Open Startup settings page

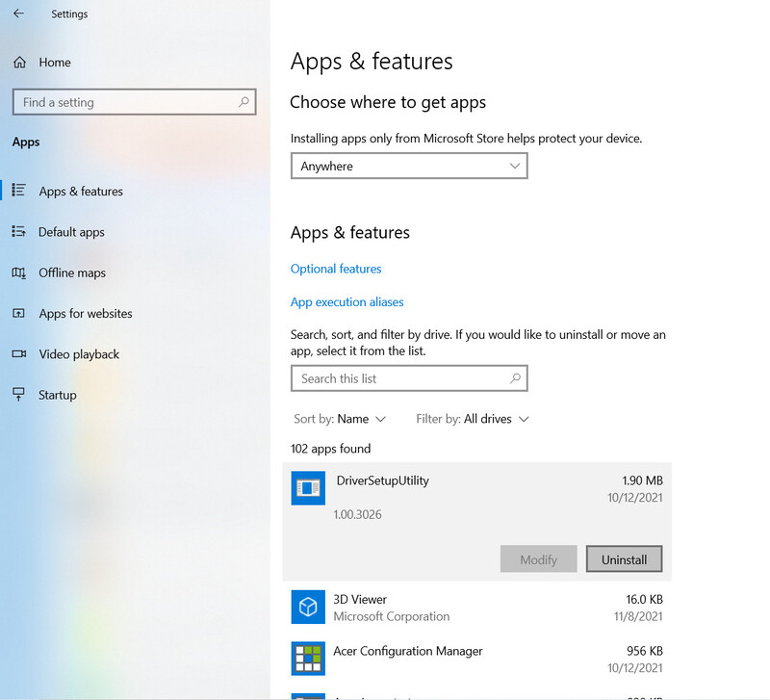[x=58, y=395]
